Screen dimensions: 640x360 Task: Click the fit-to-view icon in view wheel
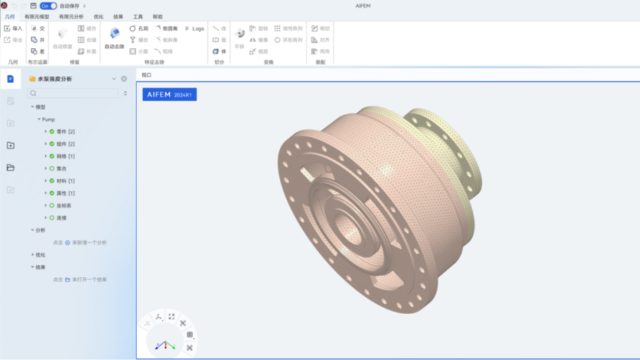point(171,316)
